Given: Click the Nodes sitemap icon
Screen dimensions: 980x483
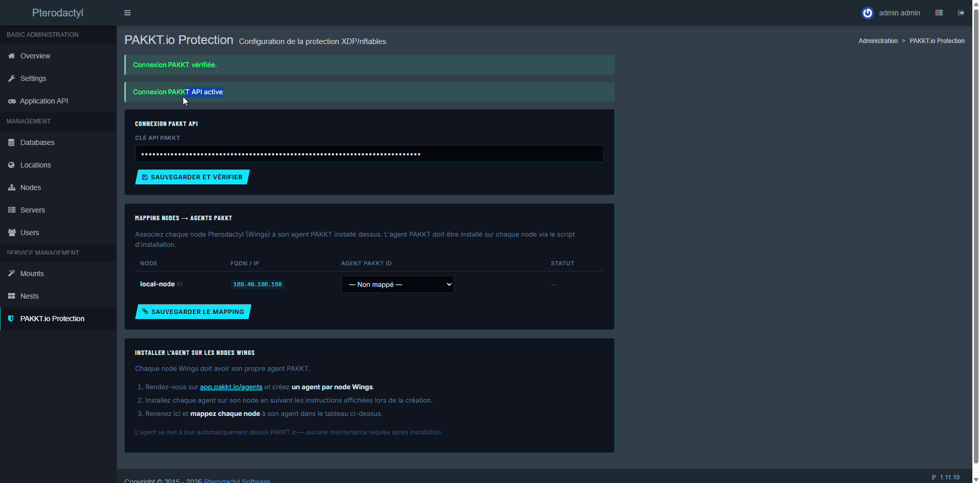Looking at the screenshot, I should (11, 187).
